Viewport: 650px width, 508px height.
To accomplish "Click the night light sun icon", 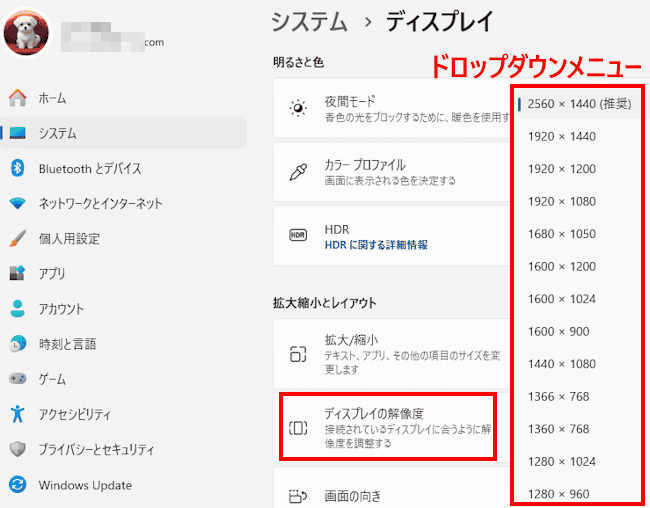I will (x=298, y=108).
